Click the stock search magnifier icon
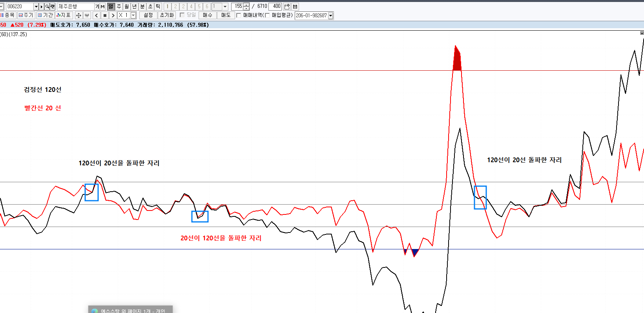 47,7
